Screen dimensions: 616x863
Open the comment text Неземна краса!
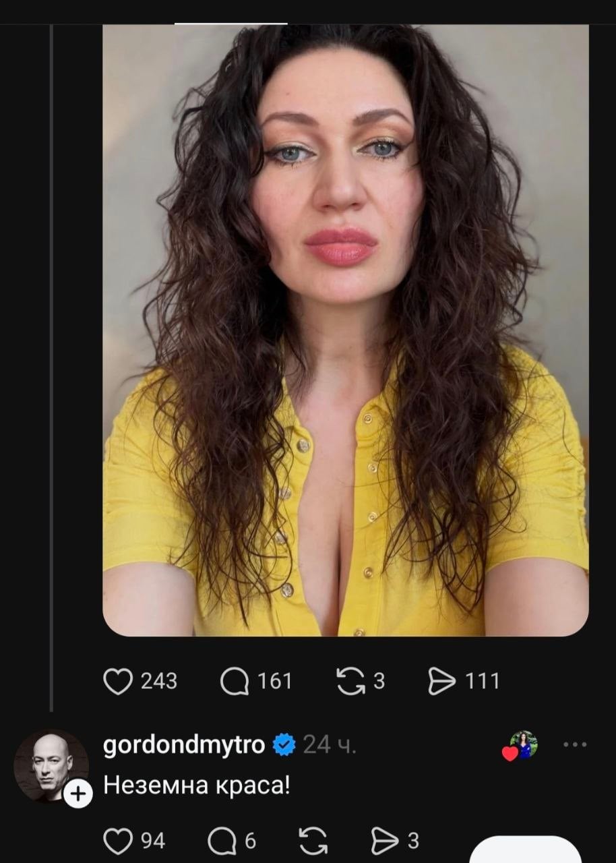click(197, 785)
